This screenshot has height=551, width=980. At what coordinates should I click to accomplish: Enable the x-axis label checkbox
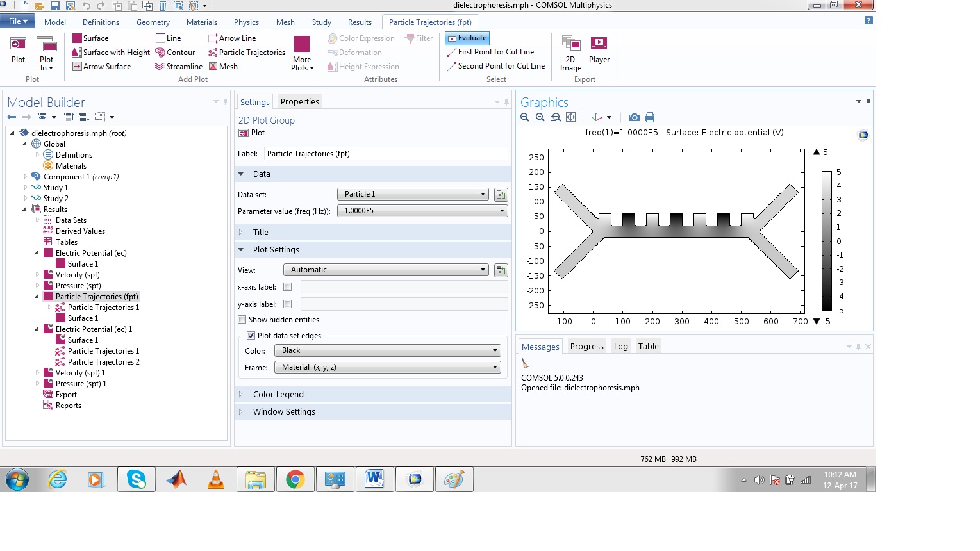(x=287, y=287)
